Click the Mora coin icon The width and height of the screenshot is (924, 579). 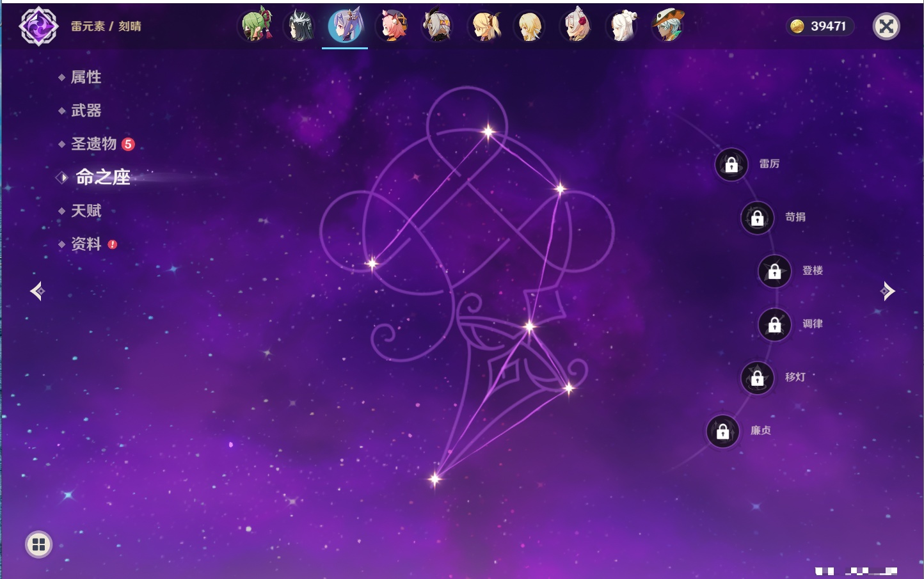pos(797,26)
